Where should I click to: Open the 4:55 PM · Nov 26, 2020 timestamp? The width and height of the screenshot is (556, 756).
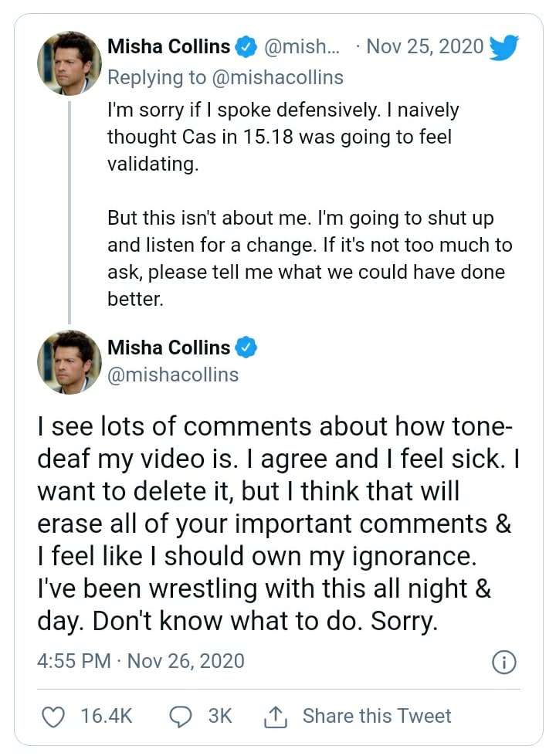pos(141,662)
